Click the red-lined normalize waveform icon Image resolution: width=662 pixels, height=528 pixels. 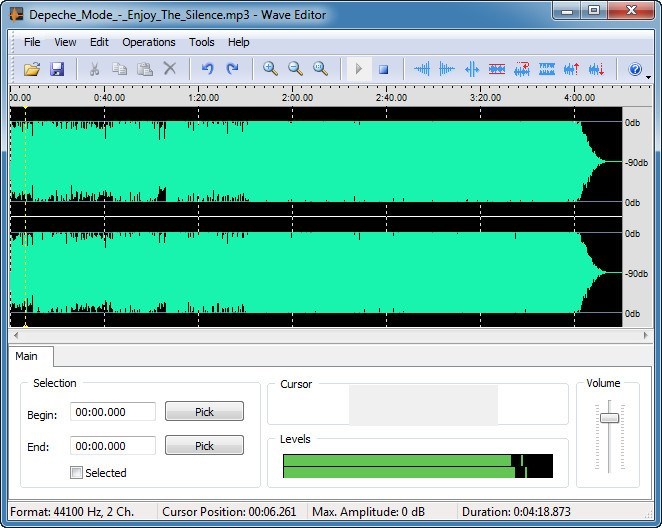pyautogui.click(x=497, y=69)
